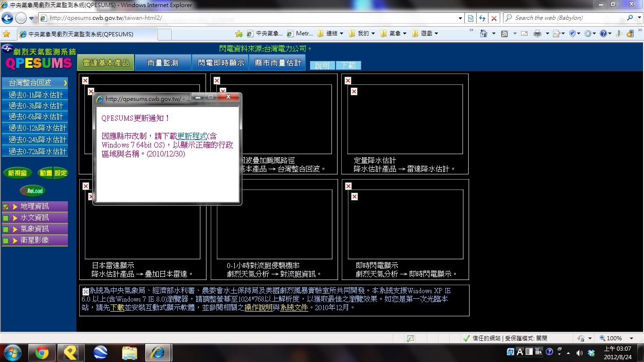644x362 pixels.
Task: Click the IE Home icon
Action: point(483,34)
